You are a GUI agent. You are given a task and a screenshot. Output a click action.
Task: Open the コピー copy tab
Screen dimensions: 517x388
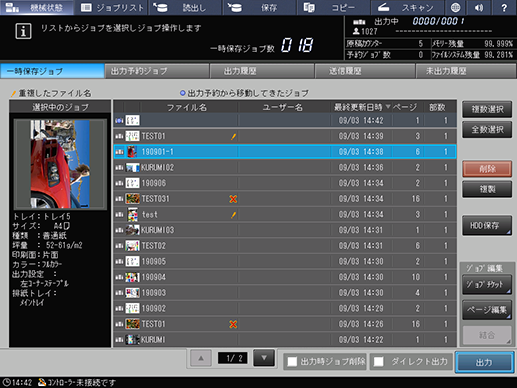click(333, 7)
